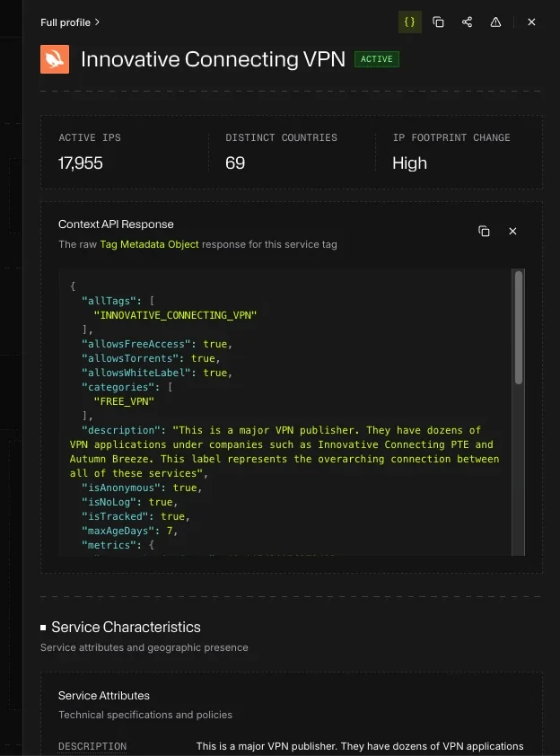Click the "categories" JSON key

click(x=121, y=387)
